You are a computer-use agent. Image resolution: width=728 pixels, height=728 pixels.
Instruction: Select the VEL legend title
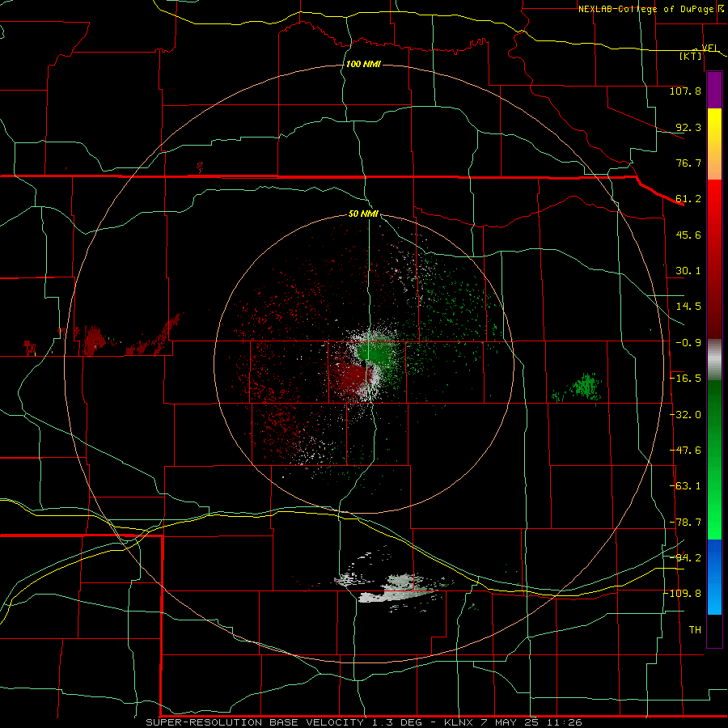click(710, 48)
